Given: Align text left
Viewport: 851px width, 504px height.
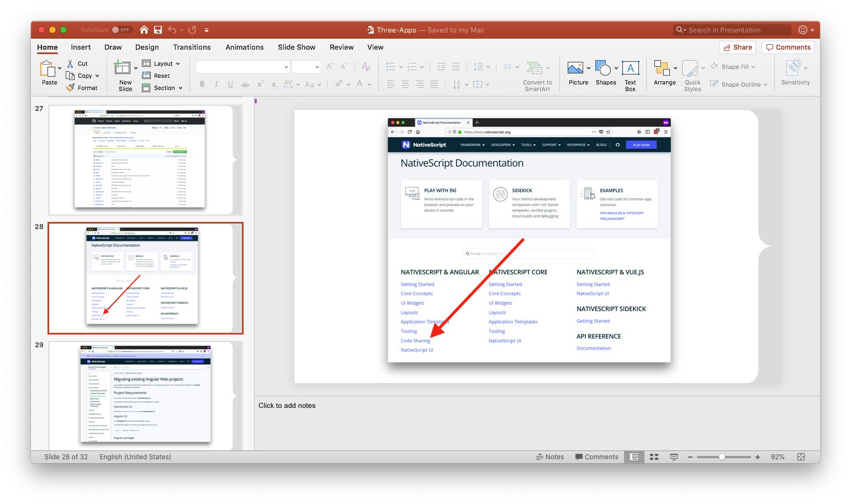Looking at the screenshot, I should [391, 84].
